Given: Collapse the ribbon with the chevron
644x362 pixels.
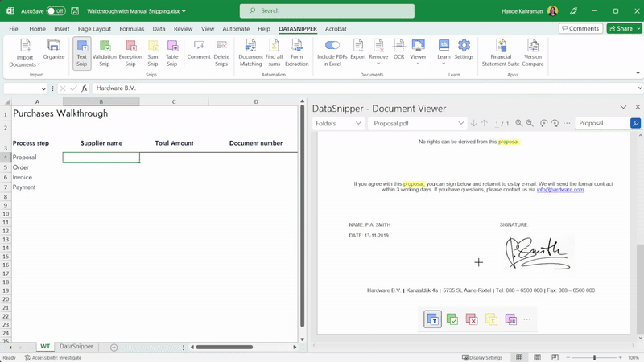Looking at the screenshot, I should click(638, 72).
